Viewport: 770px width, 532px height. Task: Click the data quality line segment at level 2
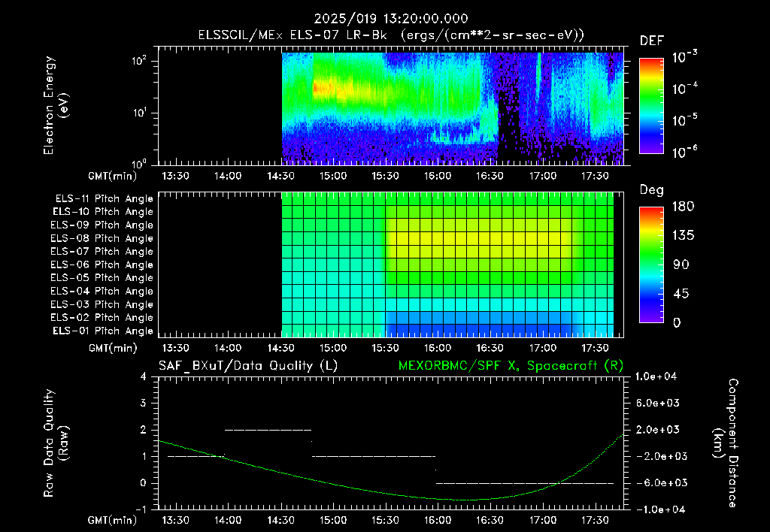(x=268, y=430)
